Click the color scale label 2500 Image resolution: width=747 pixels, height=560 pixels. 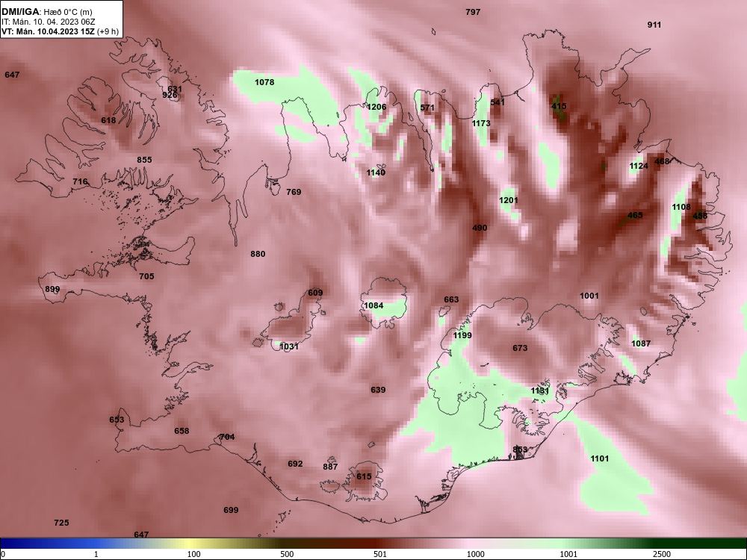click(x=662, y=554)
